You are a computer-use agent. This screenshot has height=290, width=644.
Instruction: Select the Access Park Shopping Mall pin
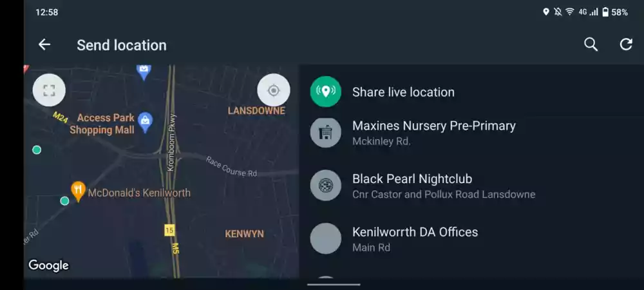pyautogui.click(x=146, y=122)
